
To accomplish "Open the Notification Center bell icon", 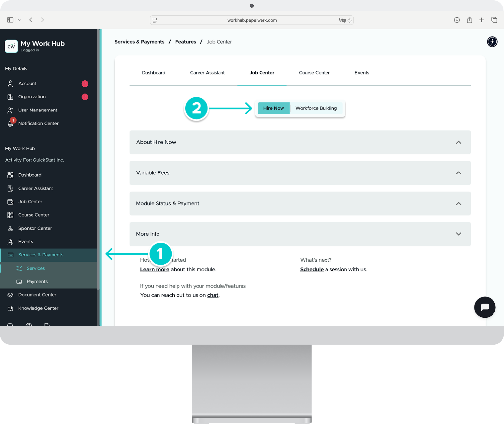I will (x=10, y=123).
